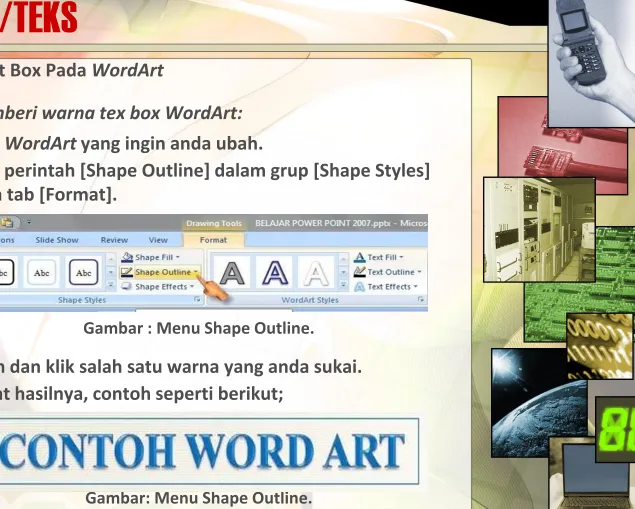Click the server room photo

pyautogui.click(x=539, y=230)
